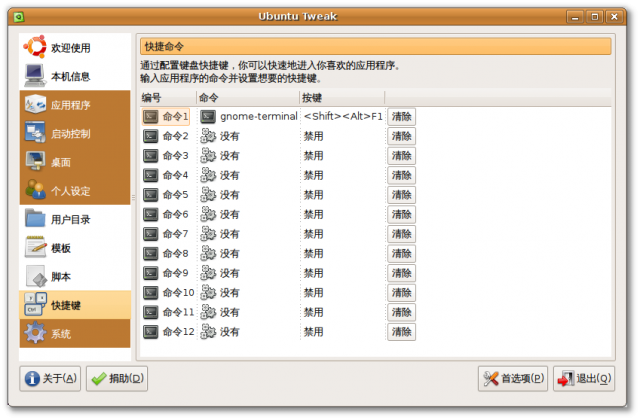640x420 pixels.
Task: Click the Ubuntu logo icon beside 欢迎使用
Action: pos(35,47)
